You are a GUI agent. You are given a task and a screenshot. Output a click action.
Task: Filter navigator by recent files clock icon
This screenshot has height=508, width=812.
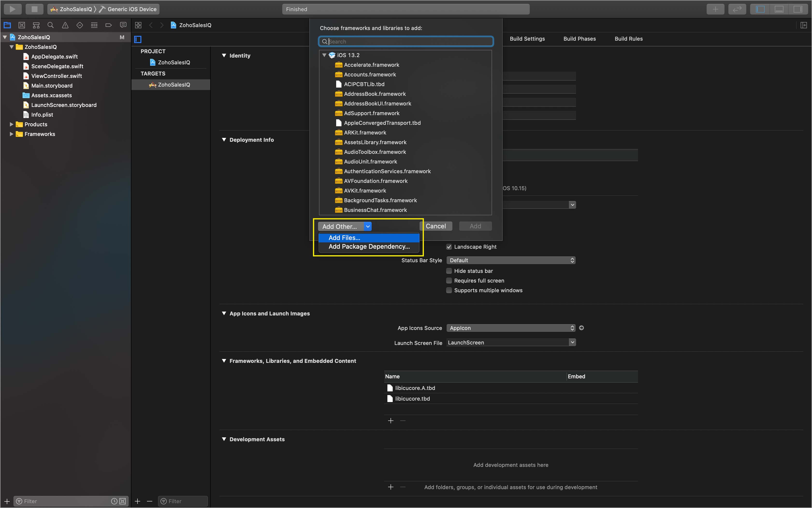(114, 501)
